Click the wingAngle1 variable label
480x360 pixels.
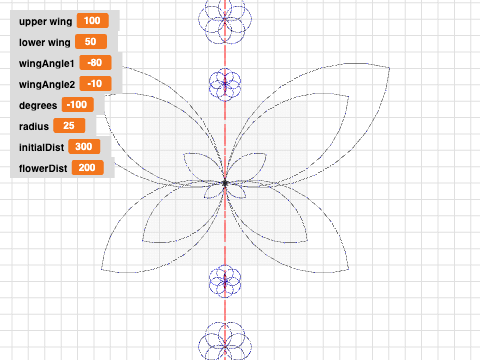coord(47,64)
